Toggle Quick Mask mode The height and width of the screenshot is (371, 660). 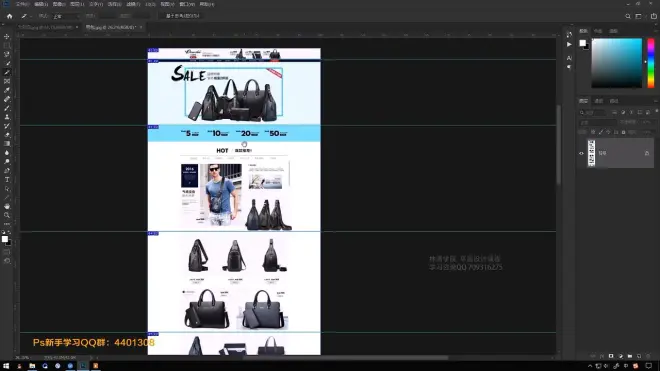(x=7, y=252)
